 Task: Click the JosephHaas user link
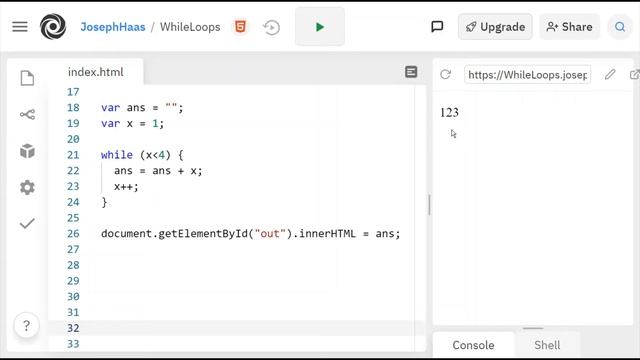113,27
